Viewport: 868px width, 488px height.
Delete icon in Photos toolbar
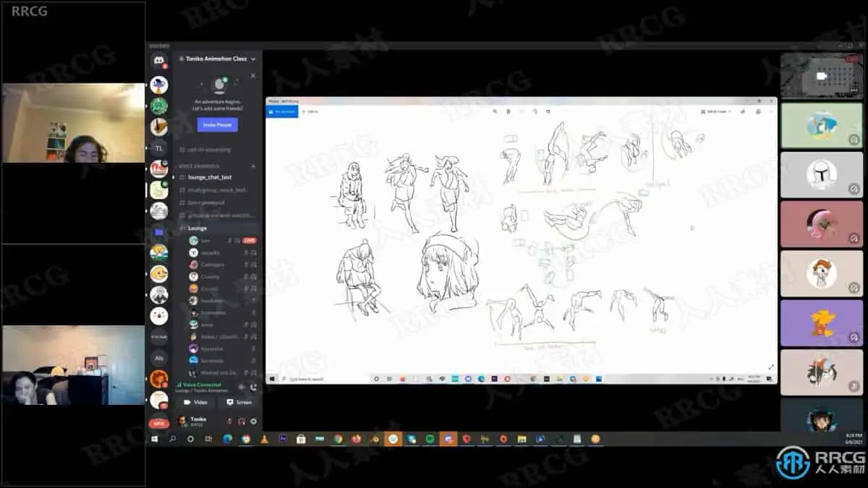coord(508,111)
